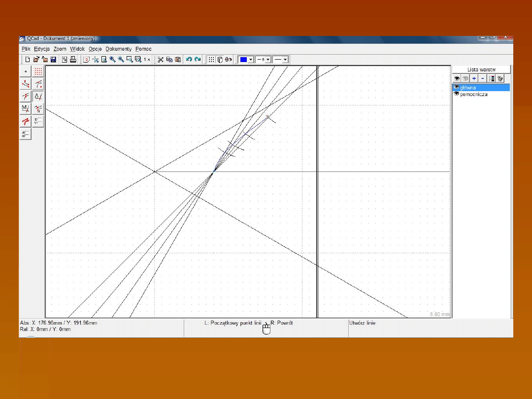Expand the line style dropdown
The width and height of the screenshot is (532, 399).
(x=285, y=60)
